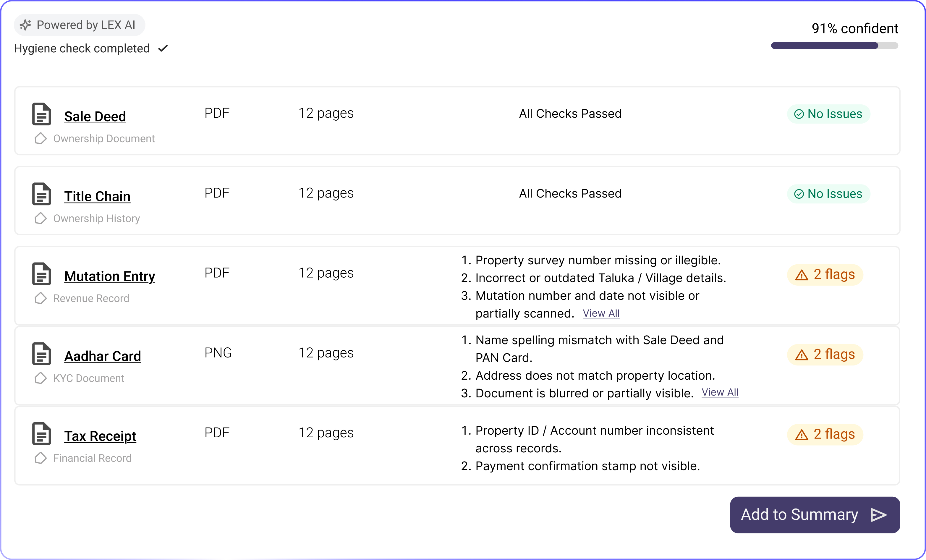Click the tag icon beside Ownership Document
The width and height of the screenshot is (926, 560).
pyautogui.click(x=41, y=138)
